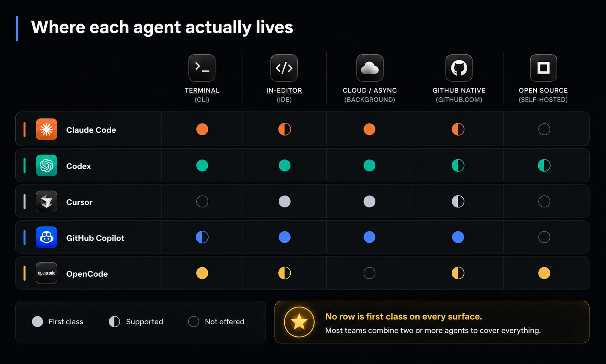
Task: Click the 'Supported' legend text
Action: [x=145, y=322]
